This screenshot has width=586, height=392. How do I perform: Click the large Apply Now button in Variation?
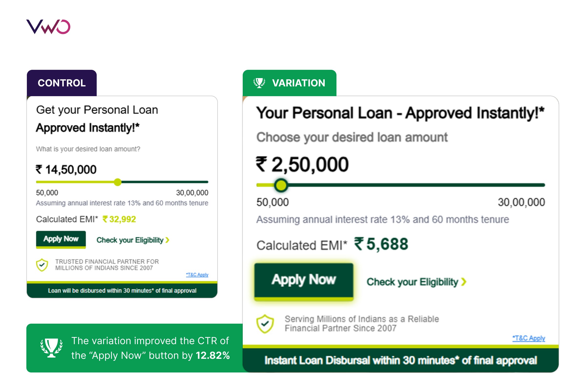coord(304,282)
